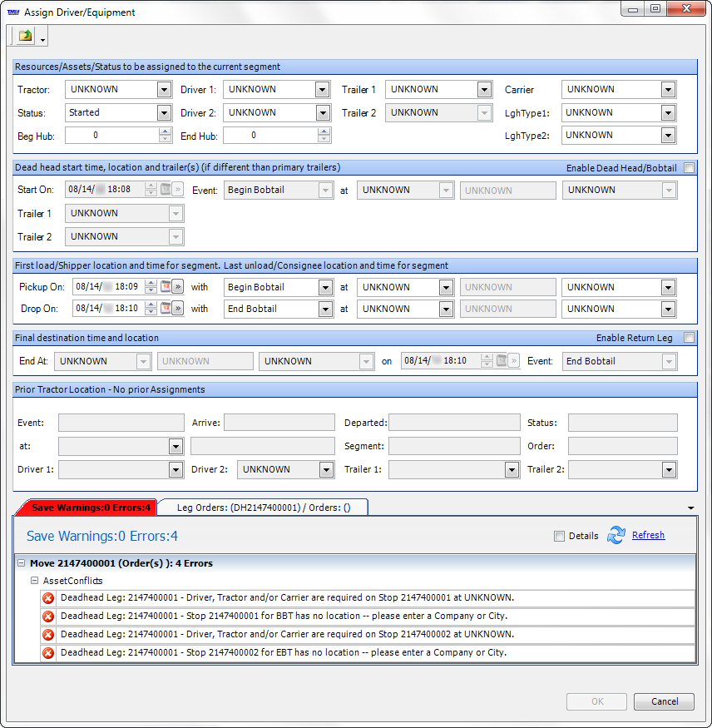
Task: Click the blue Refresh arrows icon
Action: [x=616, y=536]
